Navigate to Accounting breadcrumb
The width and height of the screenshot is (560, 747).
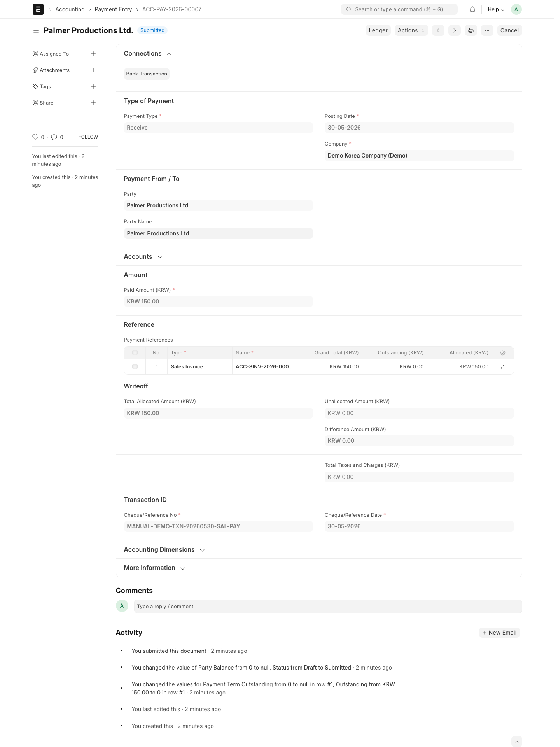pyautogui.click(x=70, y=9)
